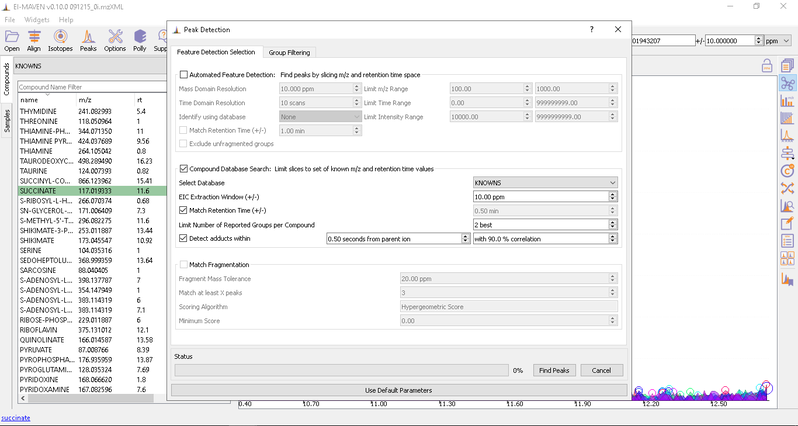The image size is (798, 426).
Task: Click Use Default Parameters button
Action: (x=399, y=390)
